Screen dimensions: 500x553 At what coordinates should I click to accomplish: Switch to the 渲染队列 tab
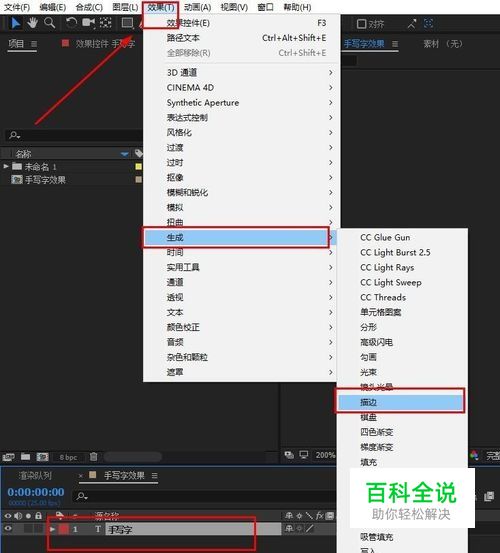(36, 475)
